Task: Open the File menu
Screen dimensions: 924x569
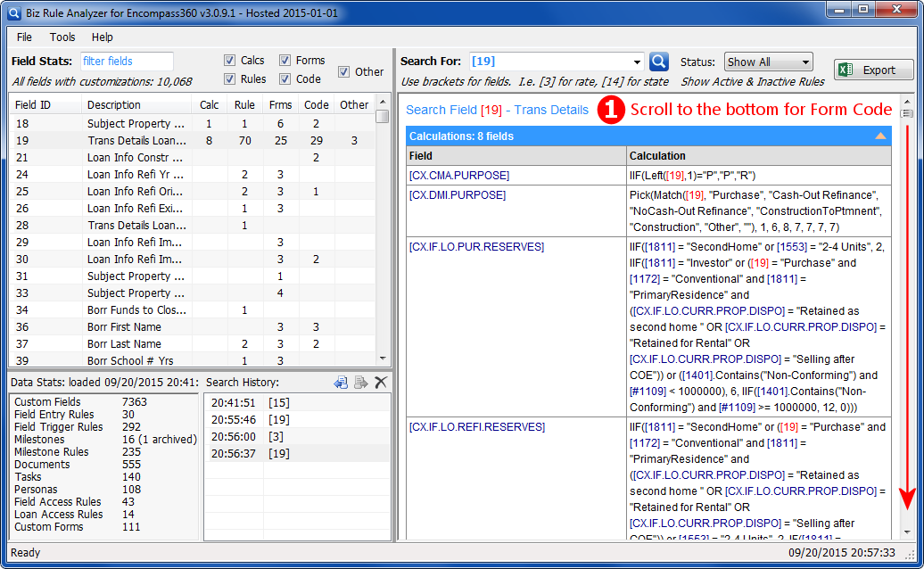Action: pos(24,37)
